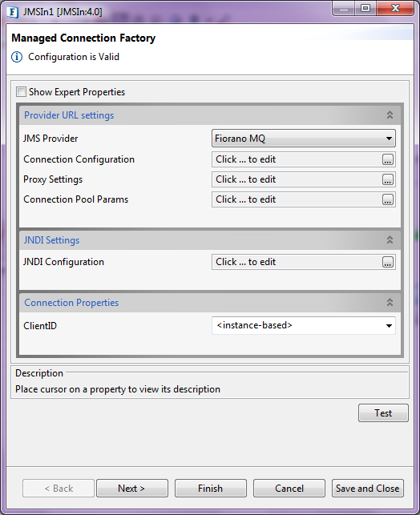Click the Finish button
Viewport: 420px width, 515px height.
coord(210,489)
